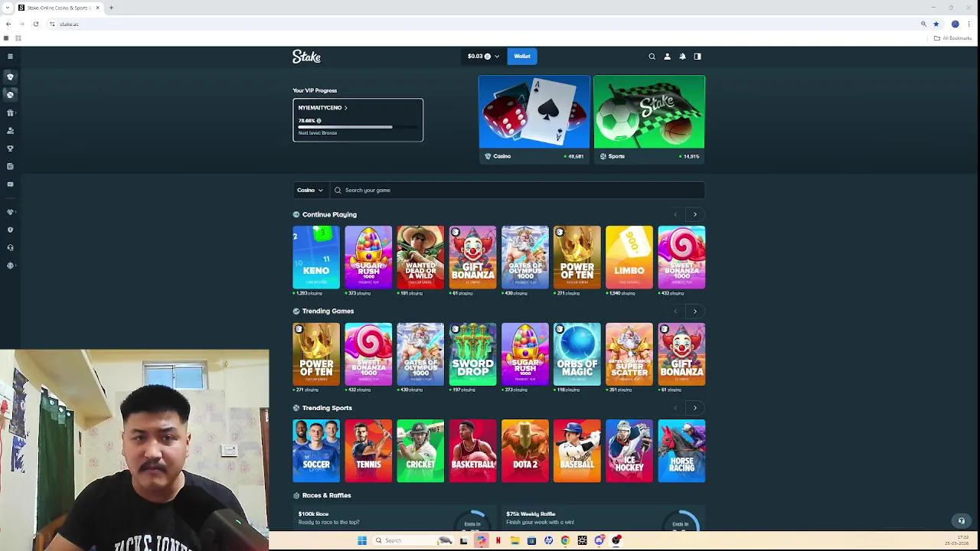
Task: Open Trending Sports section heading
Action: tap(327, 408)
